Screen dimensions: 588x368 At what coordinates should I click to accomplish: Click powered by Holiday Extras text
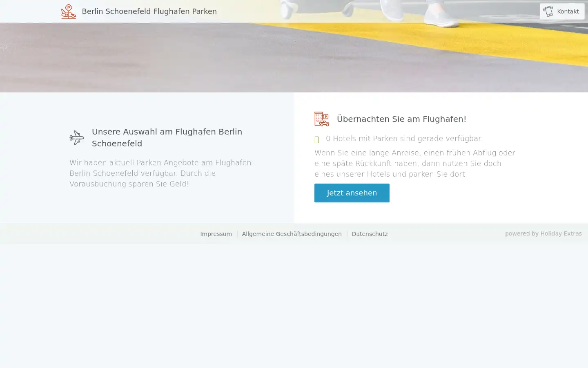(543, 233)
